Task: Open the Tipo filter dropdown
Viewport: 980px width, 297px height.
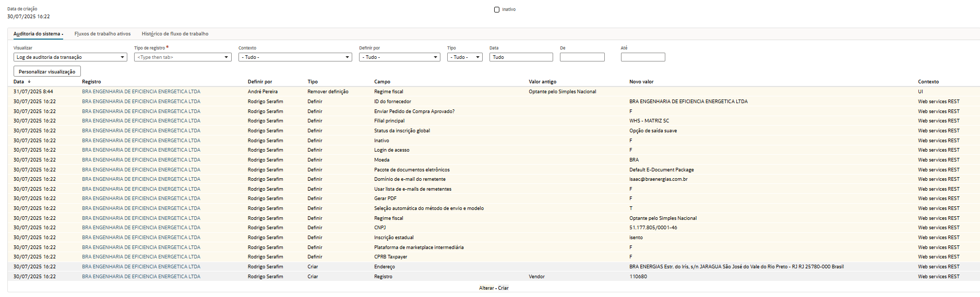Action: coord(464,57)
